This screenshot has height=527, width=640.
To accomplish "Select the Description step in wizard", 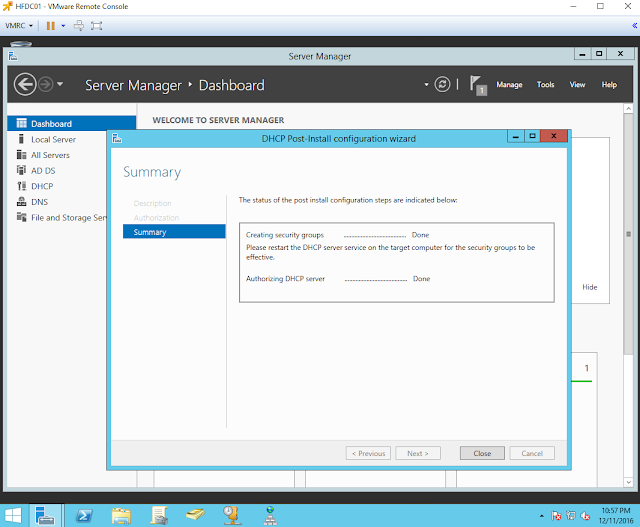I will click(152, 203).
